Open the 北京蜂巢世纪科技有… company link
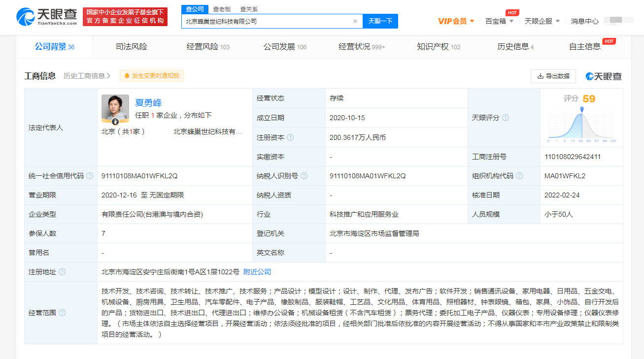The height and width of the screenshot is (359, 644). click(x=207, y=131)
